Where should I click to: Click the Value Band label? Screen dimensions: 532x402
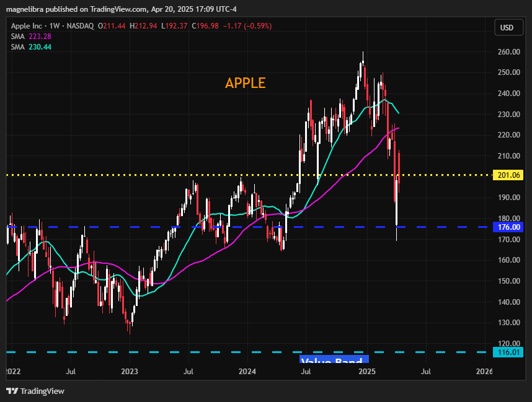click(x=334, y=359)
